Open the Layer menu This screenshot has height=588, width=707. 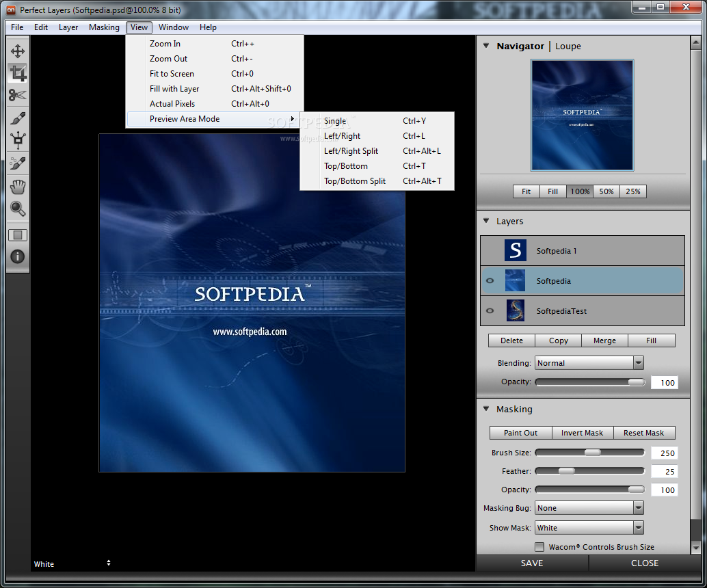(x=68, y=27)
